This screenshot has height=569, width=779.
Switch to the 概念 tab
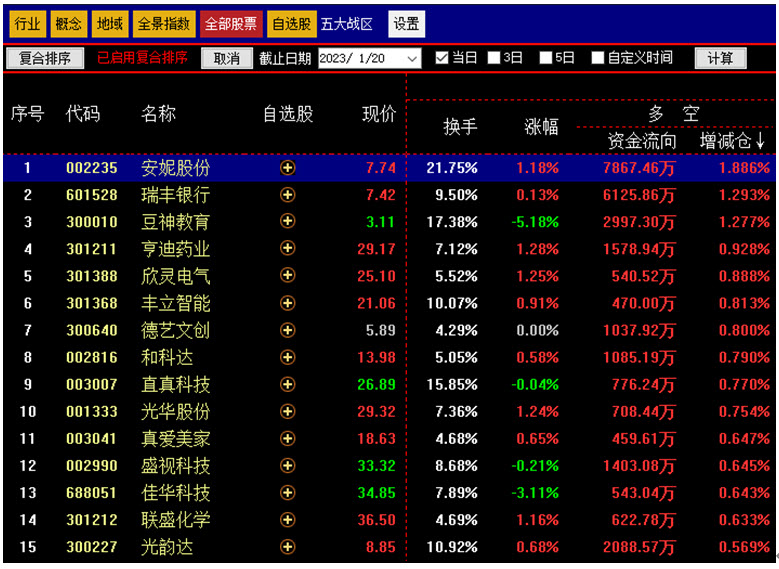69,24
